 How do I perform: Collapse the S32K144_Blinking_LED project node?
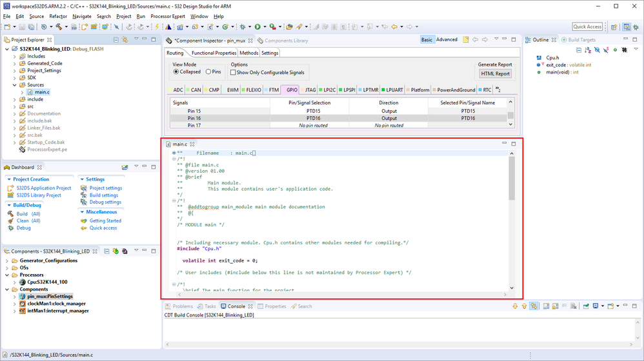7,49
